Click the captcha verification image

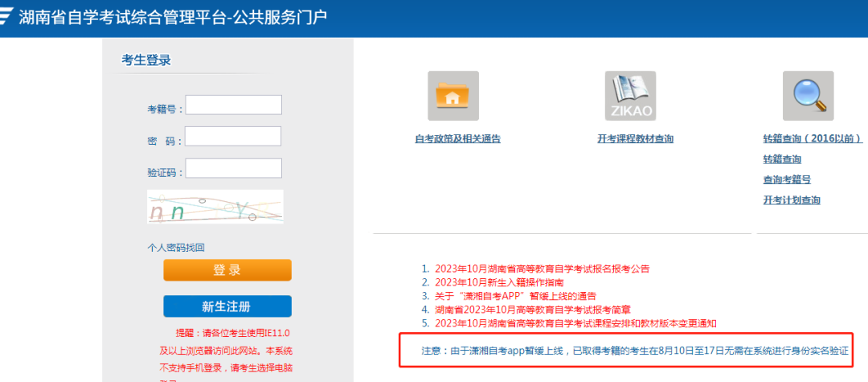pyautogui.click(x=215, y=207)
